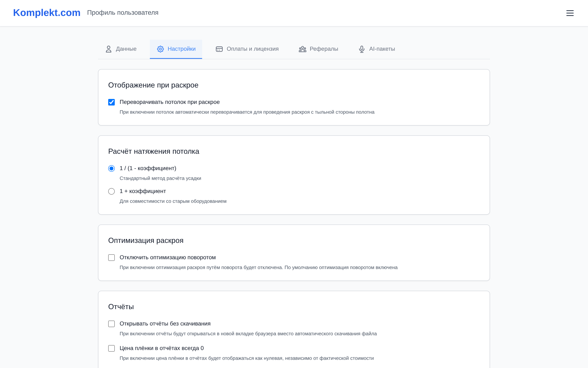Click the Отображение при раскрое heading
This screenshot has height=368, width=588.
click(153, 85)
